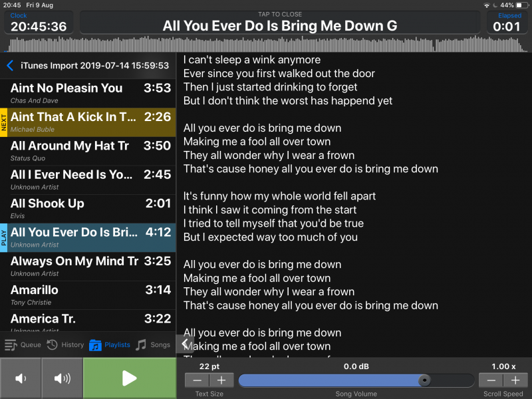Decrease lyrics text size
Viewport: 532px width, 399px height.
[x=197, y=380]
